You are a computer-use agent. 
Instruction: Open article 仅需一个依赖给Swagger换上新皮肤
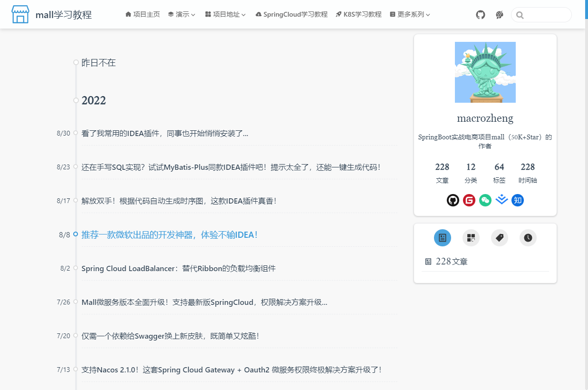[171, 336]
